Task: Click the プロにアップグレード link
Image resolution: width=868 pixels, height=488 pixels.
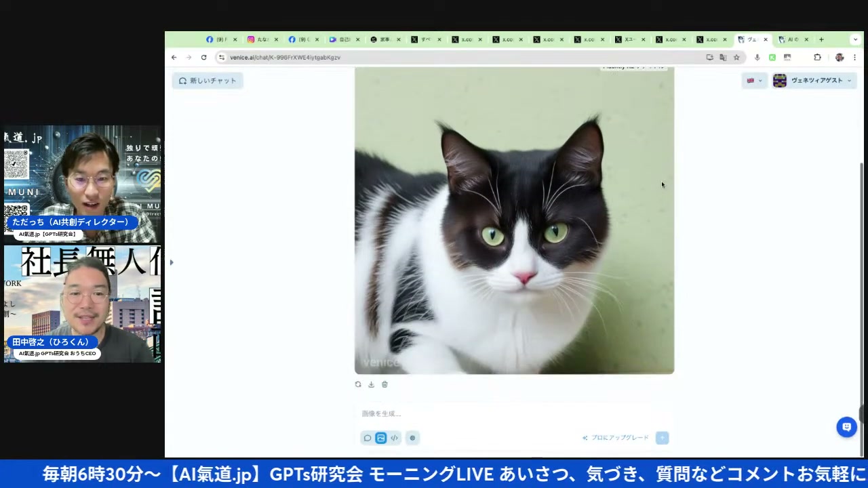Action: coord(616,438)
